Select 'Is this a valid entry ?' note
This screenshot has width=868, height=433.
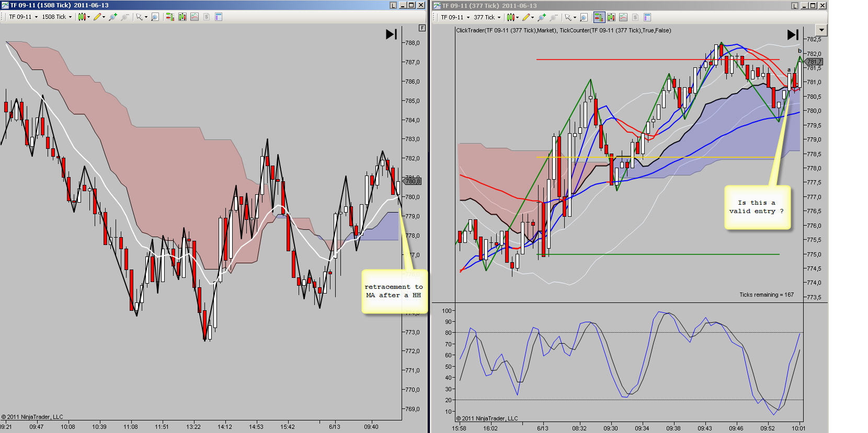pyautogui.click(x=757, y=207)
